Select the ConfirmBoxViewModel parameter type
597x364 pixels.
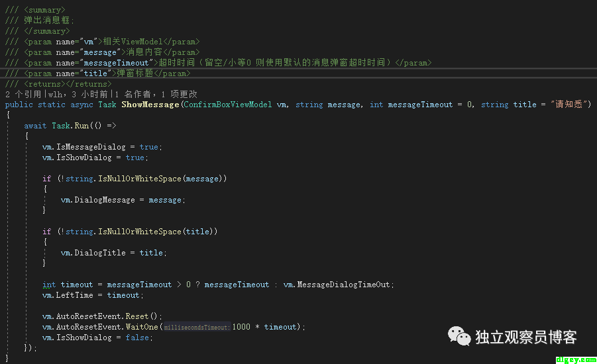click(228, 105)
